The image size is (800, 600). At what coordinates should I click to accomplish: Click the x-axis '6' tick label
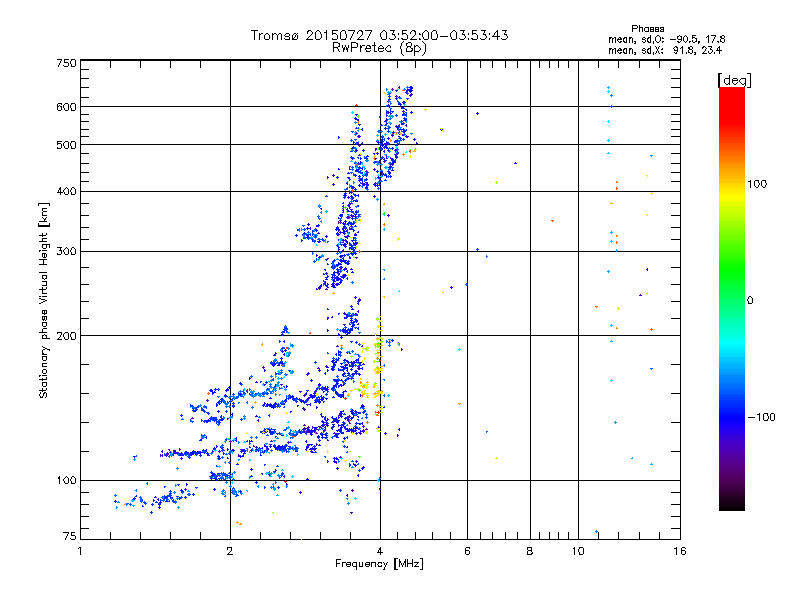tap(467, 551)
